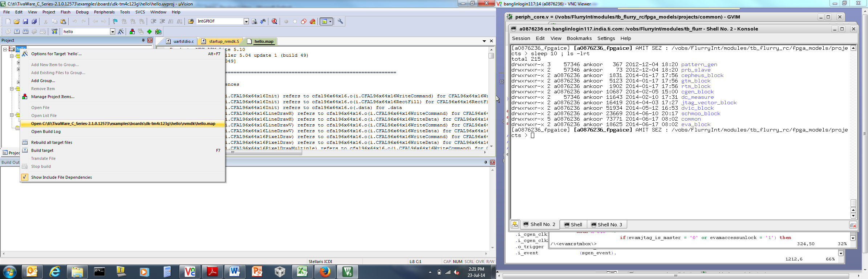Open Bookmarks menu in Konsole

click(x=579, y=38)
